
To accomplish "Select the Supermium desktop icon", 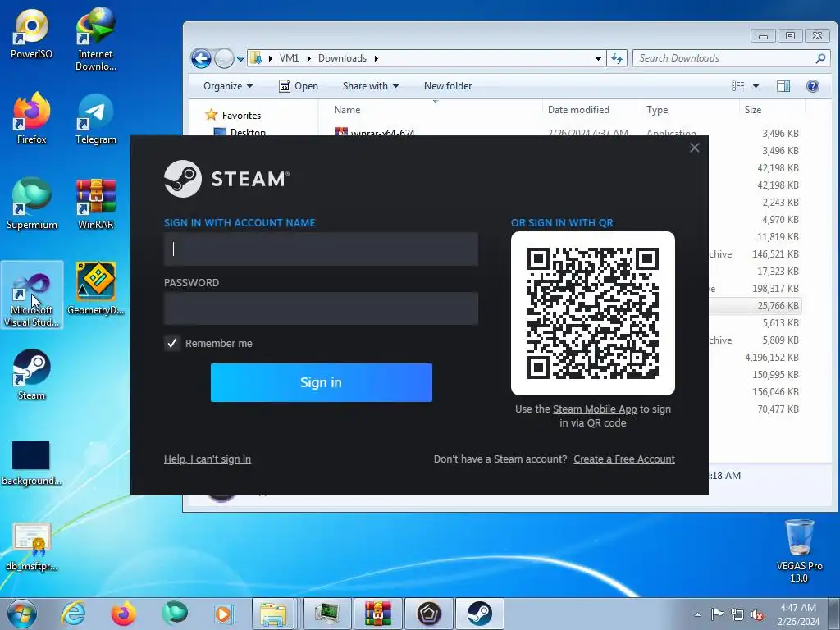I will tap(32, 204).
